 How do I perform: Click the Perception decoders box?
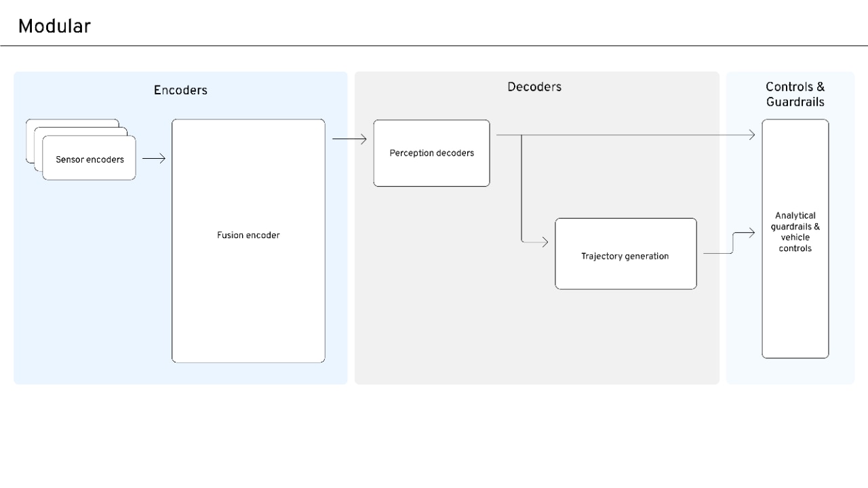point(431,153)
